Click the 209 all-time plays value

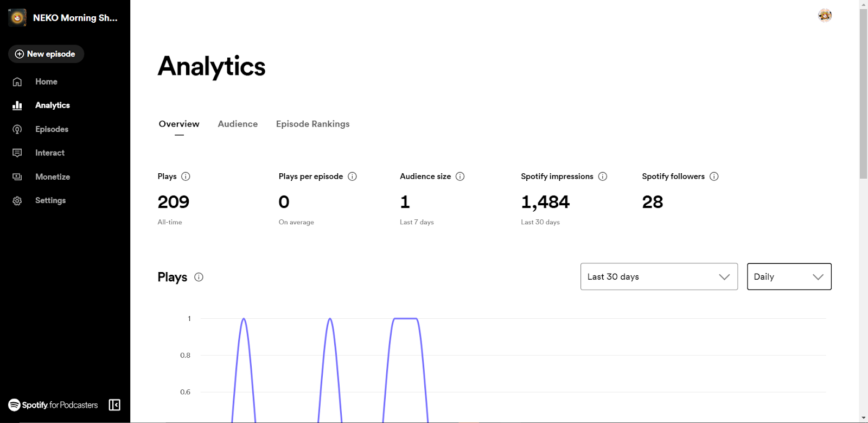pyautogui.click(x=174, y=202)
